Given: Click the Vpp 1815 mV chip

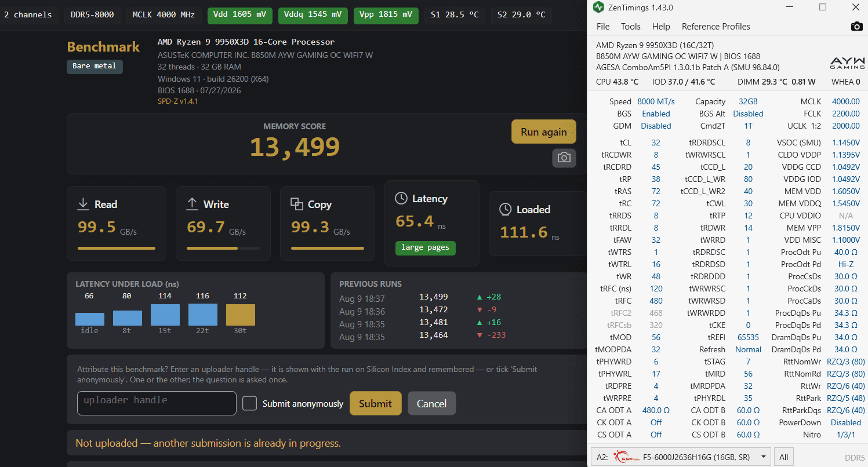Looking at the screenshot, I should tap(386, 15).
